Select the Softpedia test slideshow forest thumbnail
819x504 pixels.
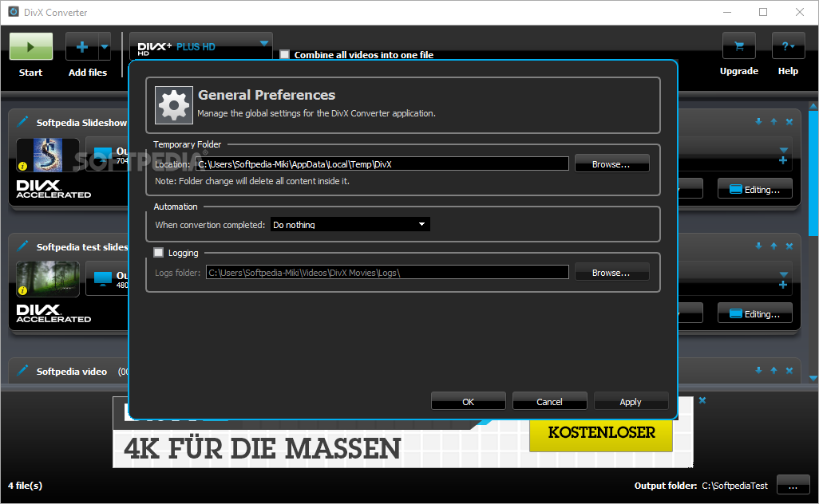tap(48, 279)
